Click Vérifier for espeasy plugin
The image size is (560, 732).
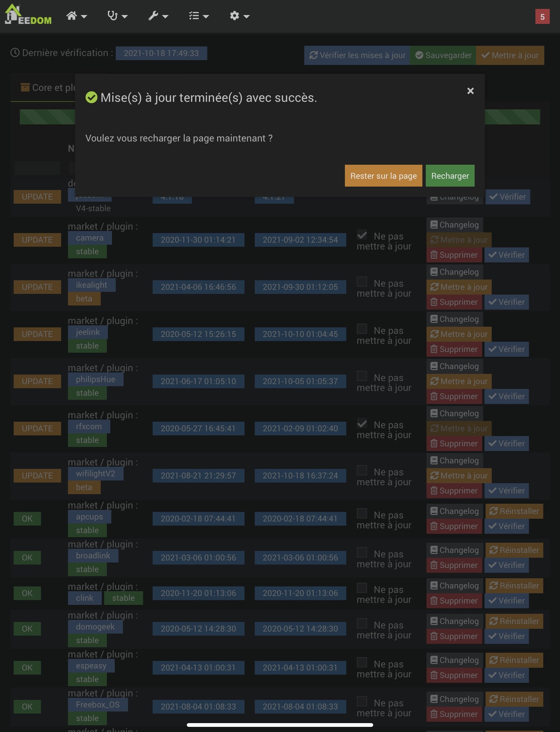coord(507,675)
